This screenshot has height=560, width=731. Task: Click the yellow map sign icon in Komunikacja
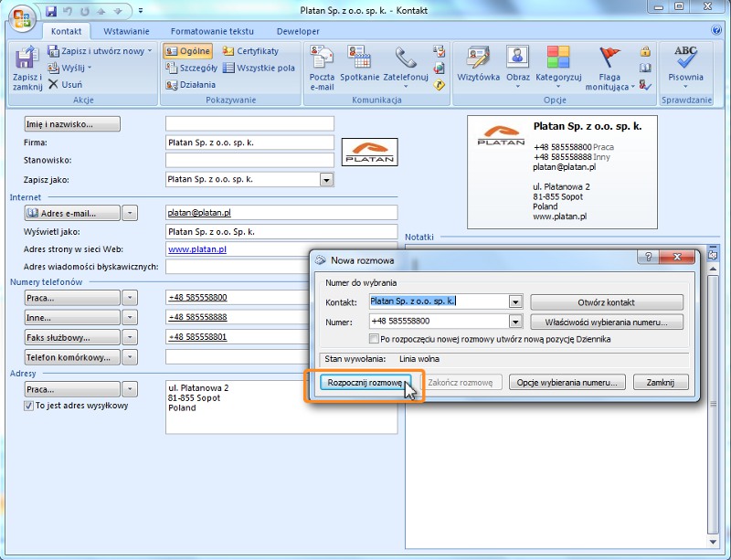[439, 85]
